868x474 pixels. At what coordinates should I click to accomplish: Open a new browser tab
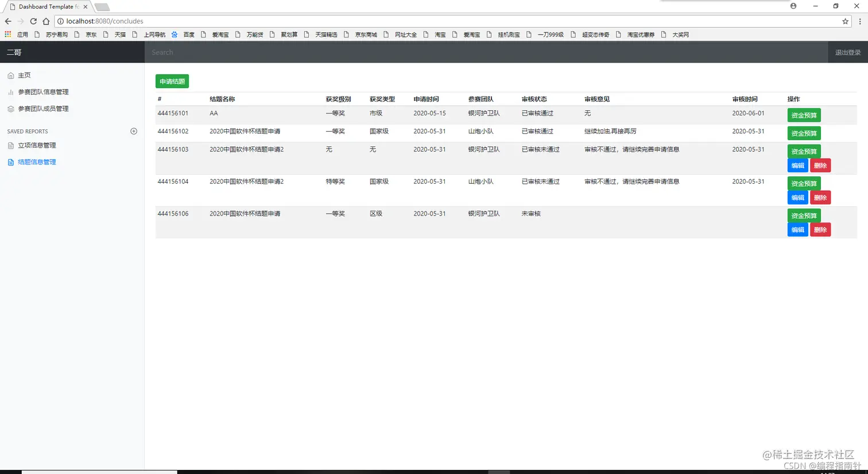pyautogui.click(x=102, y=7)
